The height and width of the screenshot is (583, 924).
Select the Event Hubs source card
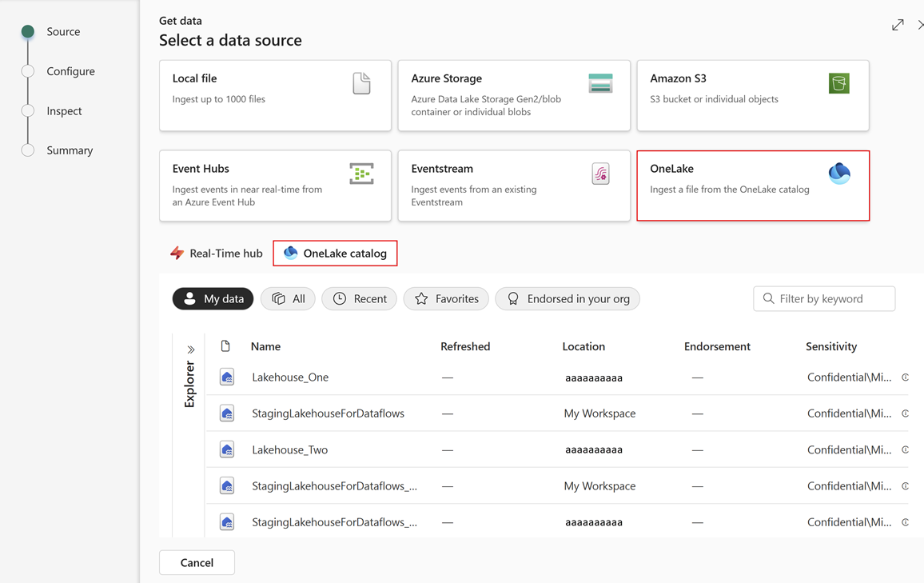pyautogui.click(x=275, y=186)
